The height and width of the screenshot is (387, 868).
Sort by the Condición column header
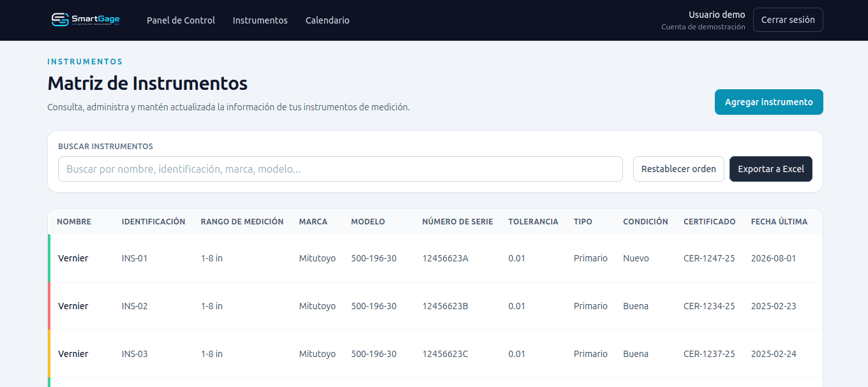pyautogui.click(x=645, y=222)
